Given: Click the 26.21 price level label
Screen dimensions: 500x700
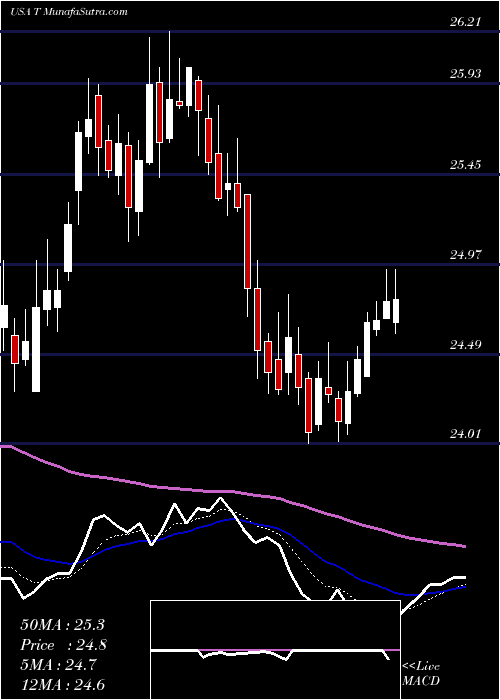Looking at the screenshot, I should (x=465, y=21).
